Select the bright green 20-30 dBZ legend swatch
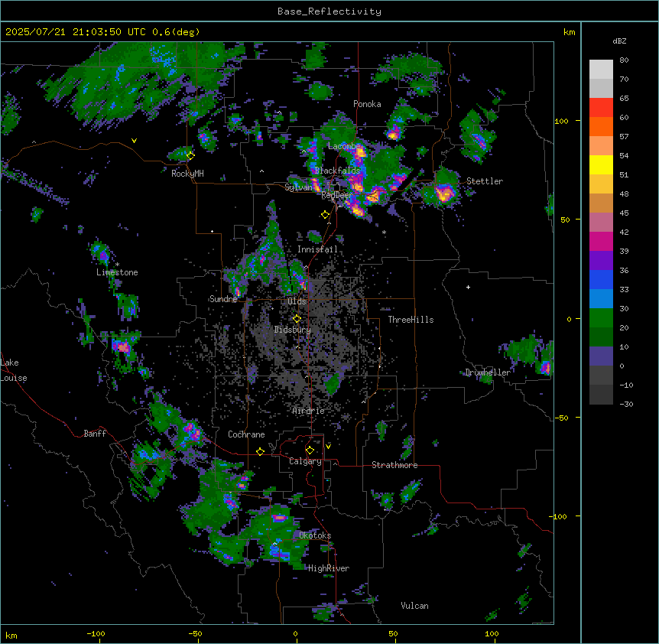The height and width of the screenshot is (644, 659). point(601,318)
